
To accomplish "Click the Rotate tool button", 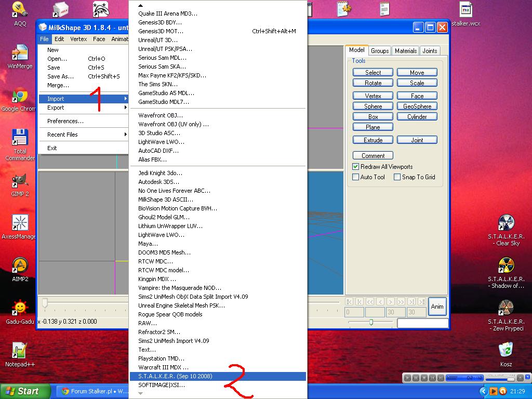I will (x=373, y=83).
